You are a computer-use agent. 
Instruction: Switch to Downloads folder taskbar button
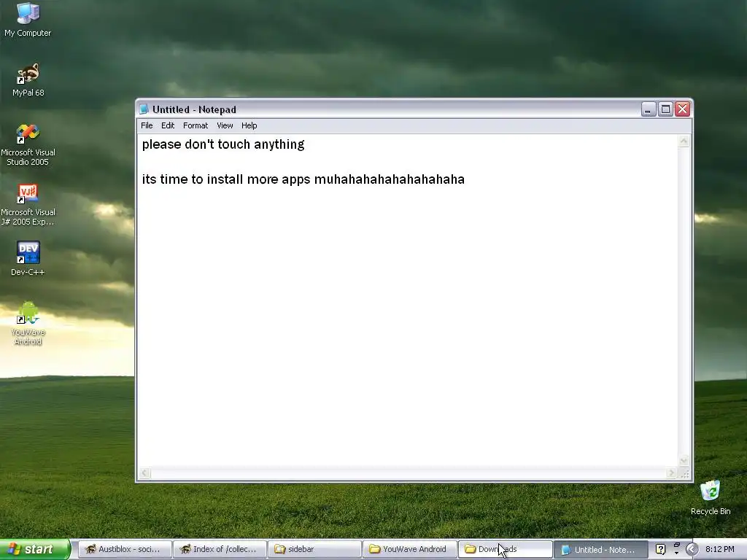pyautogui.click(x=505, y=550)
